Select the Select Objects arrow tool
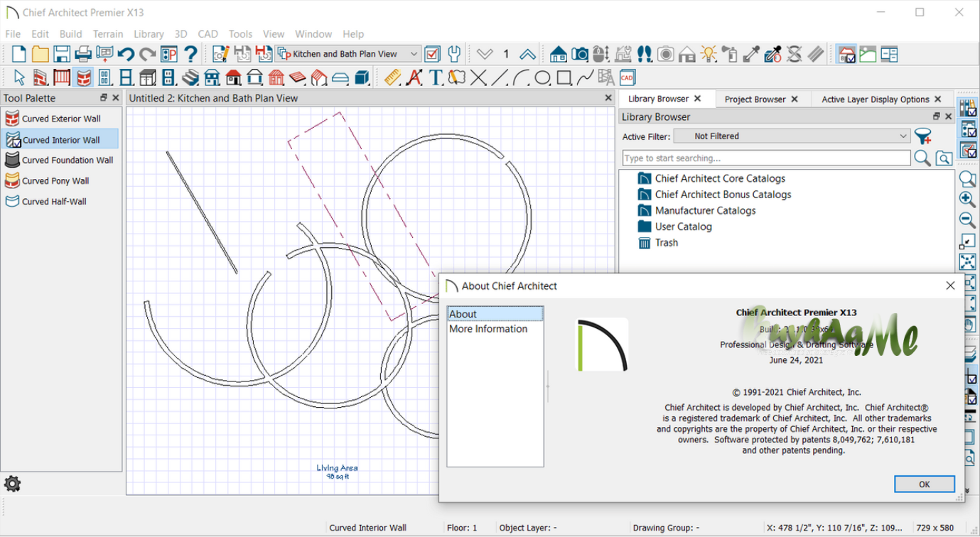The width and height of the screenshot is (980, 537). (x=19, y=77)
